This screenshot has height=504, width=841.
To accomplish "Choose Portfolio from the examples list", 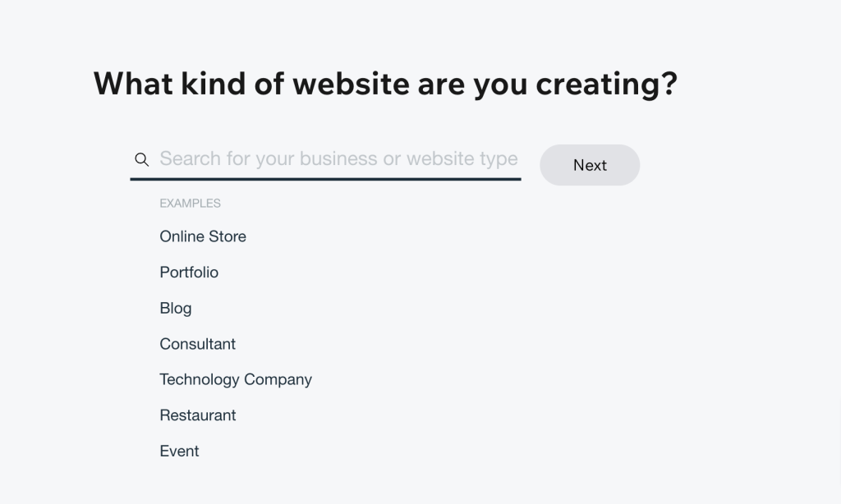I will (189, 273).
